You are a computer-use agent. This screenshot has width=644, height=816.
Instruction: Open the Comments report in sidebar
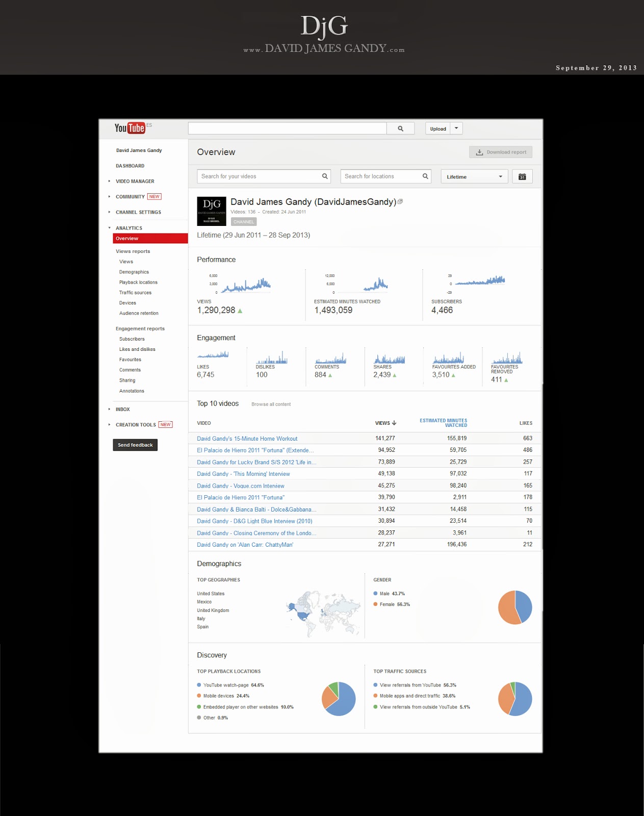(130, 370)
